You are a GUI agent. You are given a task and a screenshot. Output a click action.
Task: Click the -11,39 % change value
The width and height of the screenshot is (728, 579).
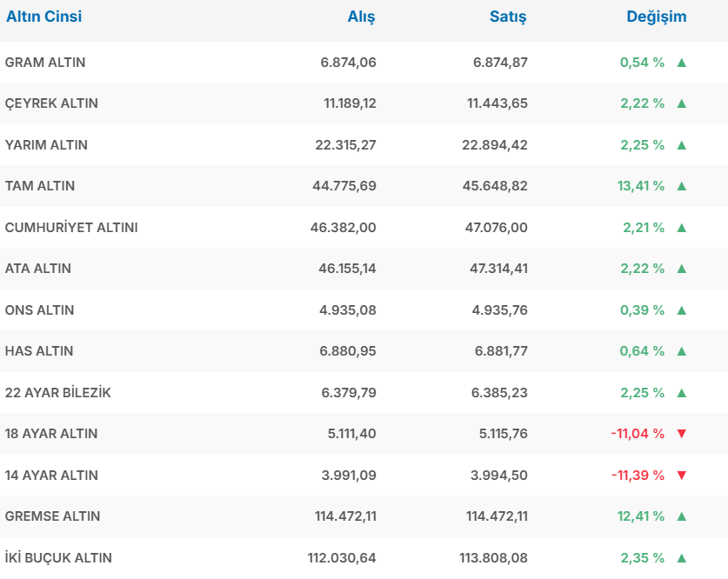[x=638, y=476]
